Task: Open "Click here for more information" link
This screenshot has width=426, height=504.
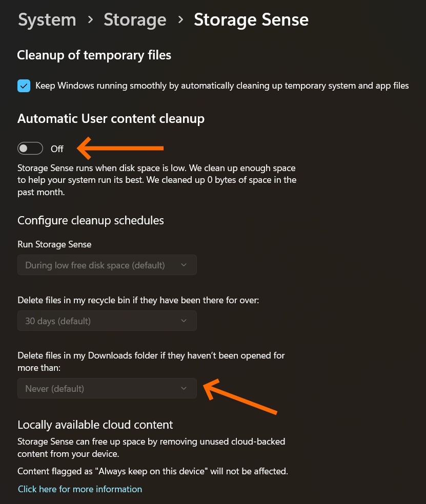Action: tap(80, 489)
